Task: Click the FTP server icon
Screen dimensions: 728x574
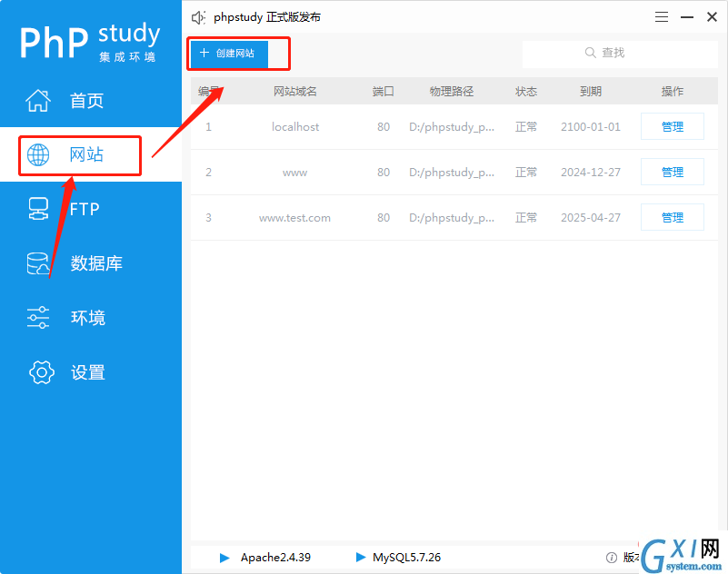Action: [x=38, y=209]
